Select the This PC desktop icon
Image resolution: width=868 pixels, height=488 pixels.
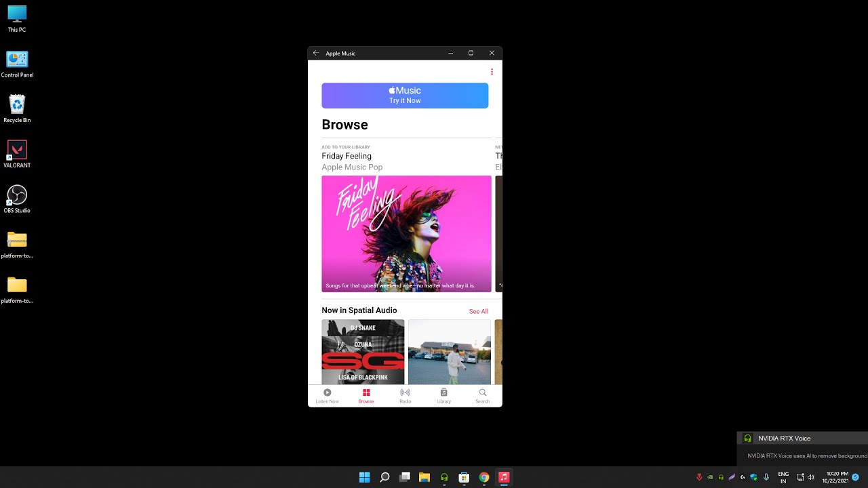pos(17,19)
